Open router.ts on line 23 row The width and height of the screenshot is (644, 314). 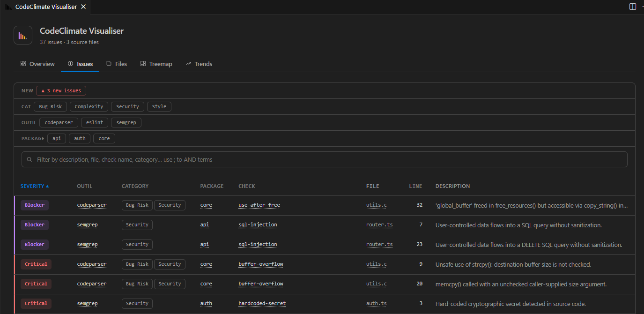pyautogui.click(x=379, y=245)
